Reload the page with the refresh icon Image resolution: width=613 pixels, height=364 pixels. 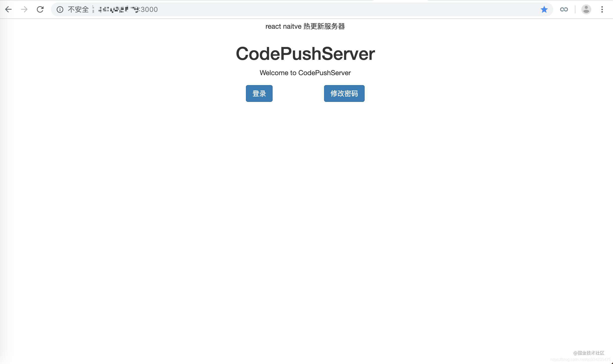point(40,9)
